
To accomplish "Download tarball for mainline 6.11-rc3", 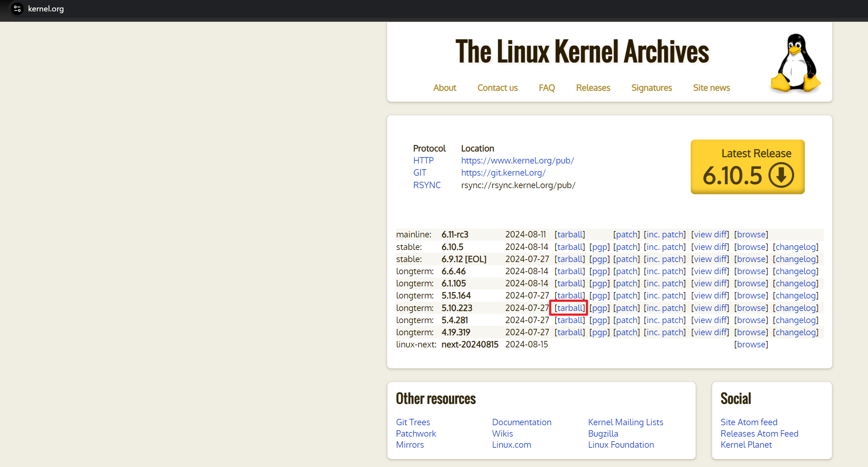I will point(570,235).
